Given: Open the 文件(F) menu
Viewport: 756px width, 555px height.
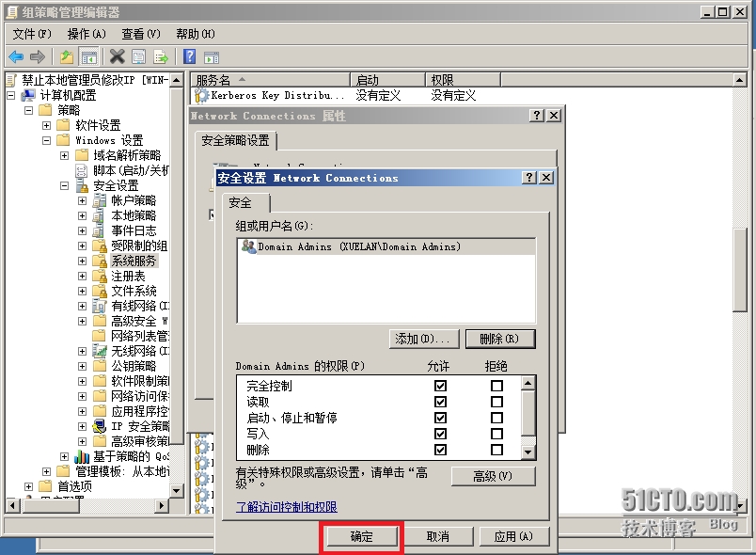Looking at the screenshot, I should (x=32, y=34).
